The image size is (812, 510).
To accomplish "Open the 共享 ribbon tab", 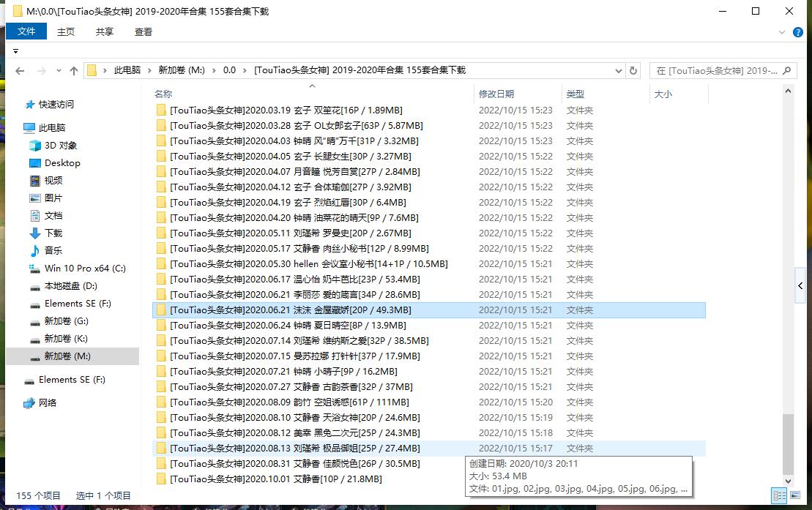I will [x=105, y=31].
